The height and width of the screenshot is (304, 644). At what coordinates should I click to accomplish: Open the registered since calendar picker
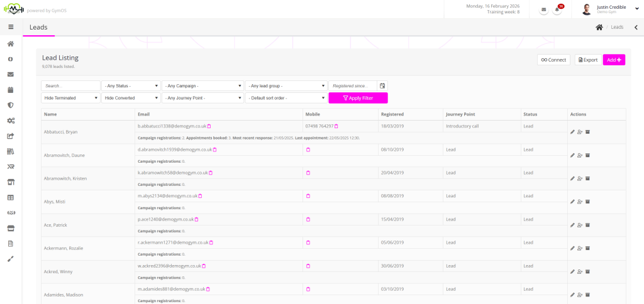tap(382, 85)
